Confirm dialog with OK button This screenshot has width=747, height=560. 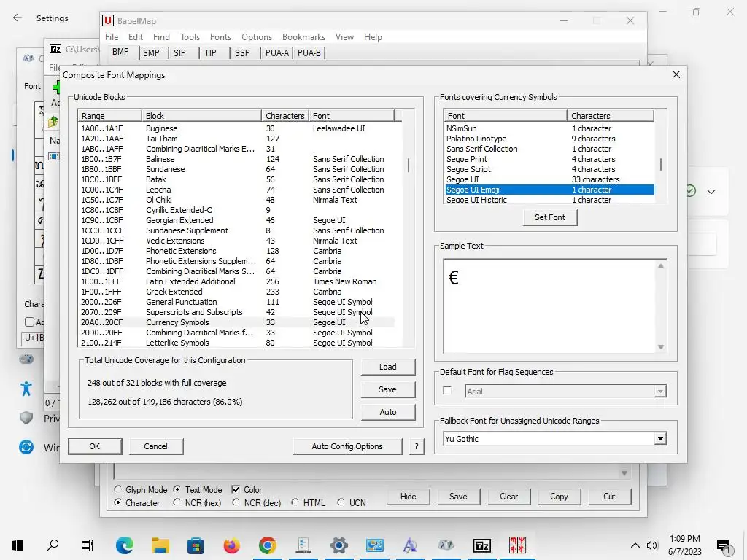pyautogui.click(x=94, y=446)
